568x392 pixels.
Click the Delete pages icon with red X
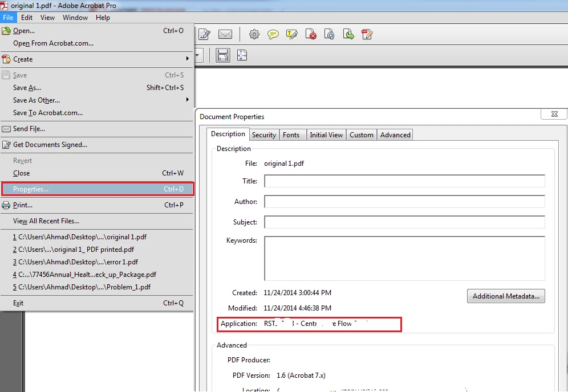tap(311, 34)
